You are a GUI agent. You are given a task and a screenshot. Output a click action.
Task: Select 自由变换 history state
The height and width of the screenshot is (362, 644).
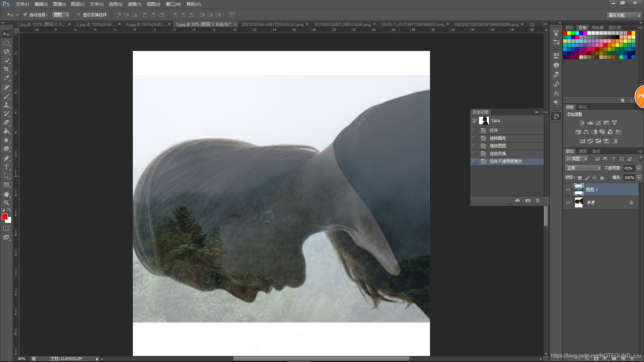(498, 154)
